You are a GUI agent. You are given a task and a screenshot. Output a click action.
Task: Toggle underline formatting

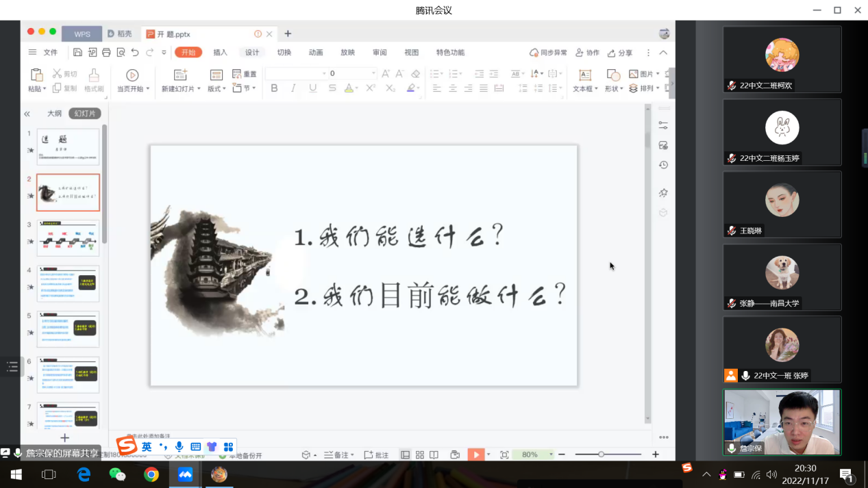point(313,88)
